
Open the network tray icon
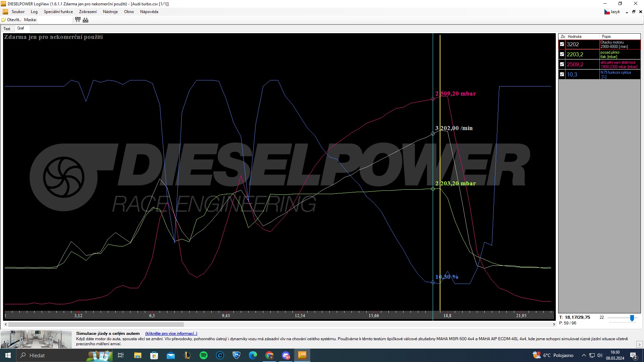592,355
